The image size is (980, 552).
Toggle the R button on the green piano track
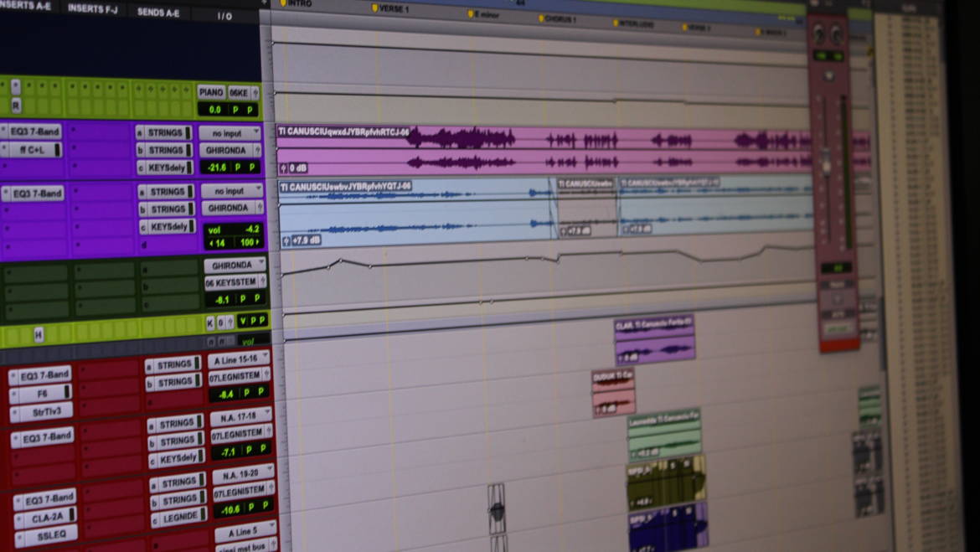16,105
